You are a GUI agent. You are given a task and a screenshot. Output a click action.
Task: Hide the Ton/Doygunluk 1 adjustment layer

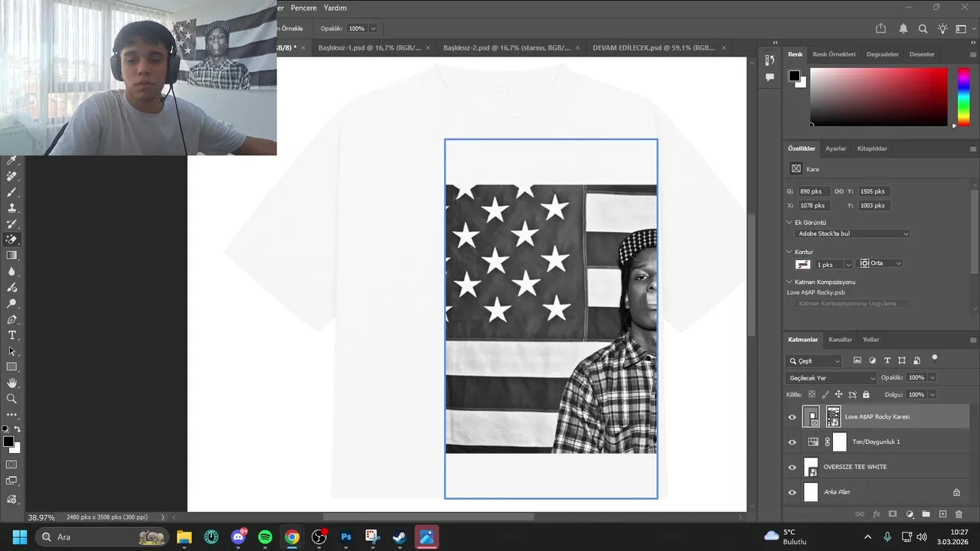pos(792,442)
